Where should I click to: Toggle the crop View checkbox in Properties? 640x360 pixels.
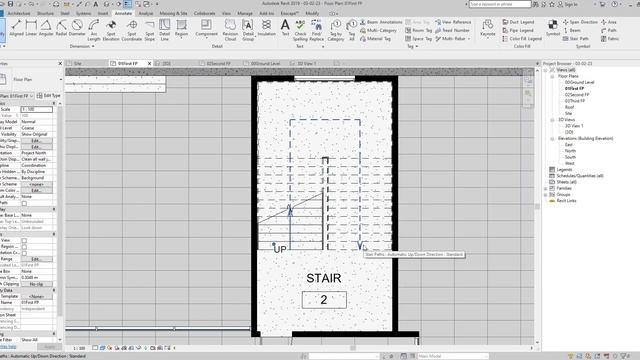pyautogui.click(x=24, y=240)
